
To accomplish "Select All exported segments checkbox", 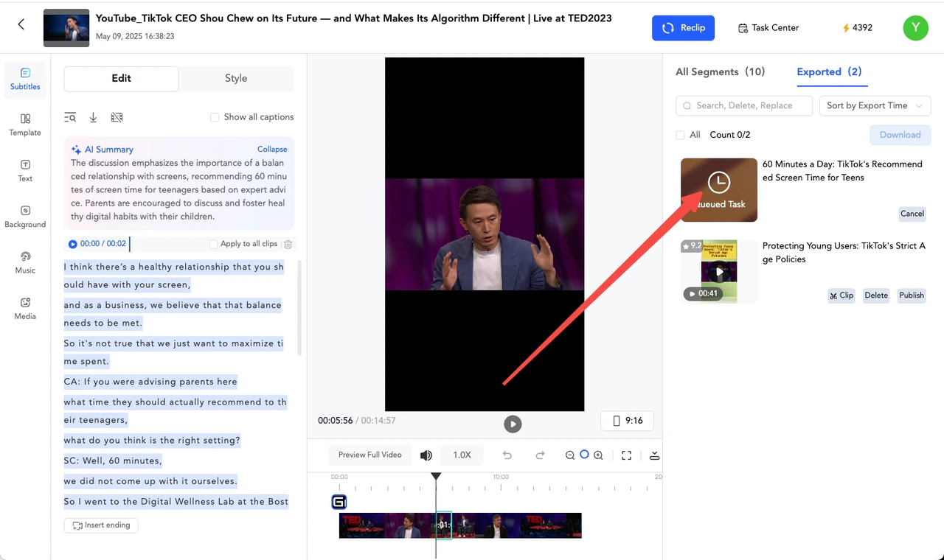I will pos(680,135).
